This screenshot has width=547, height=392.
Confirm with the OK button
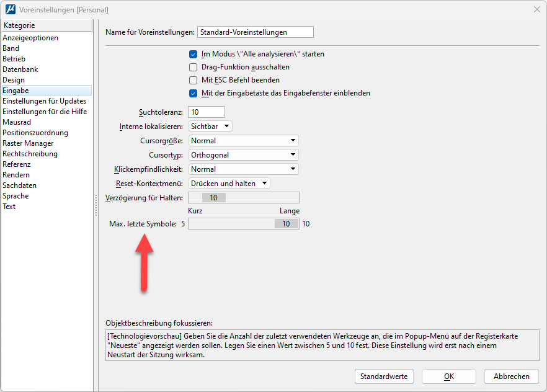pos(448,376)
